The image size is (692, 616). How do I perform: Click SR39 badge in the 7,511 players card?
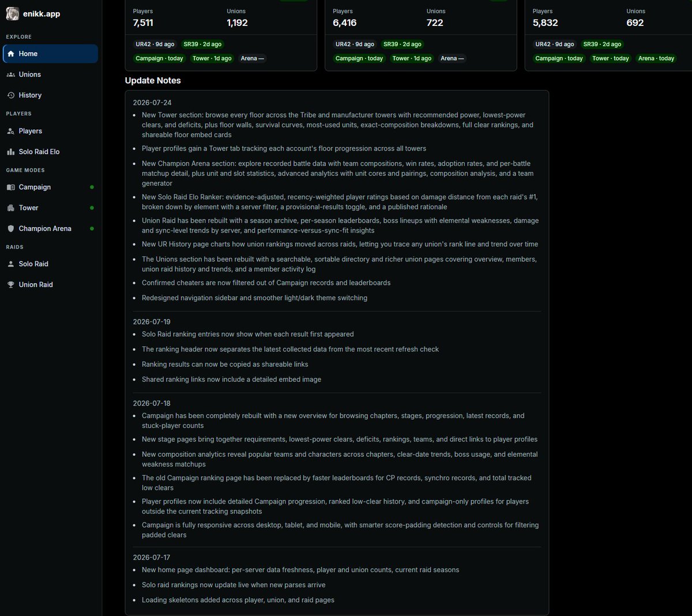tap(202, 44)
